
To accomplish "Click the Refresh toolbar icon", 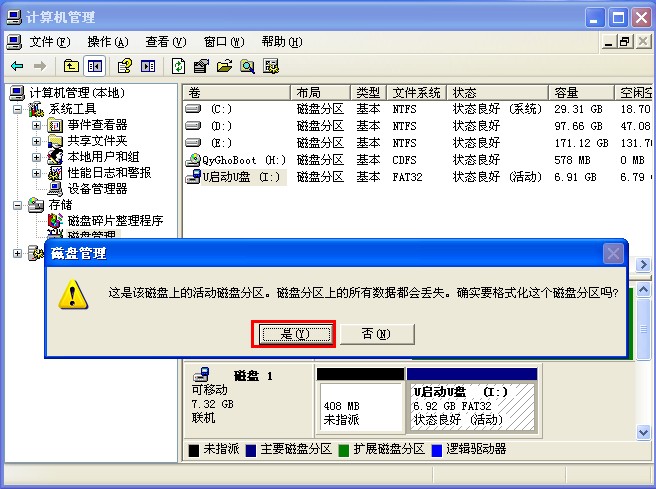I will 178,66.
